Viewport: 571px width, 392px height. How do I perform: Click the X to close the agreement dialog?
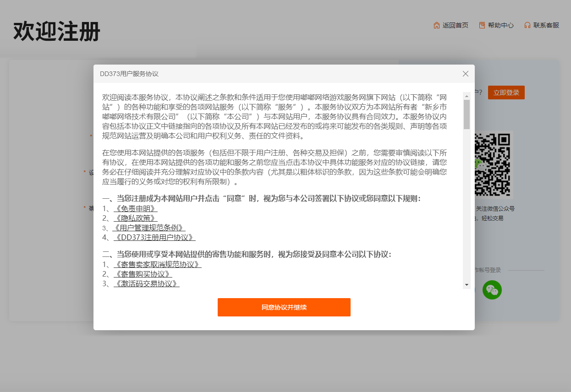coord(466,74)
